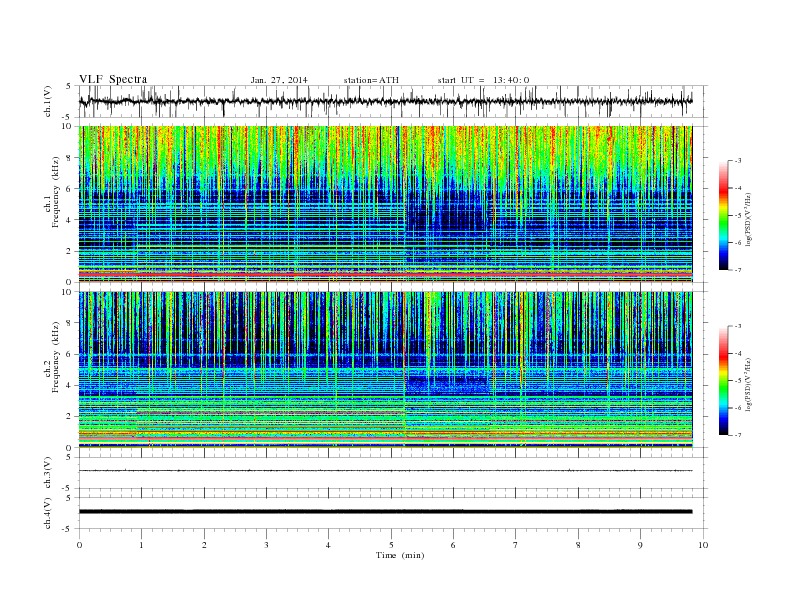Click the "station=ATH" header label
The width and height of the screenshot is (792, 612).
pos(371,80)
